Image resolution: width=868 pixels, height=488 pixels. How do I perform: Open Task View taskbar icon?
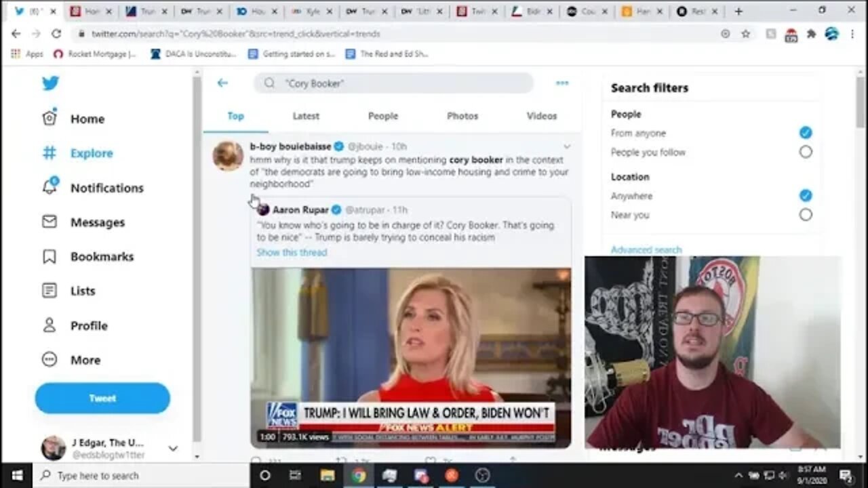(x=296, y=475)
